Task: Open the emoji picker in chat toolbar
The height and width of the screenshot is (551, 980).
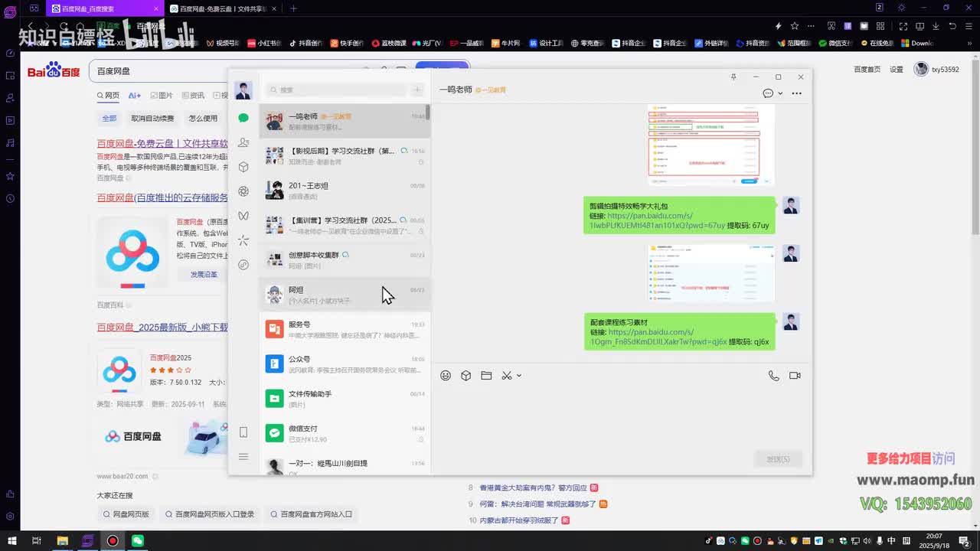Action: (x=446, y=376)
